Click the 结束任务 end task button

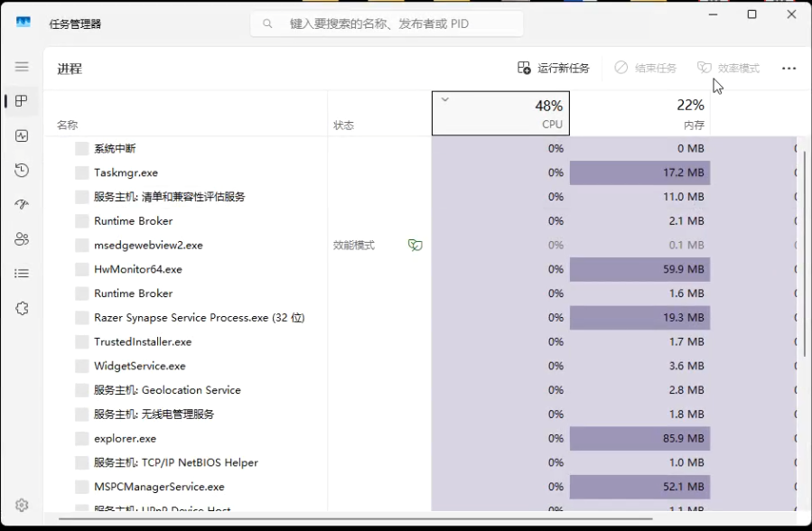coord(645,68)
